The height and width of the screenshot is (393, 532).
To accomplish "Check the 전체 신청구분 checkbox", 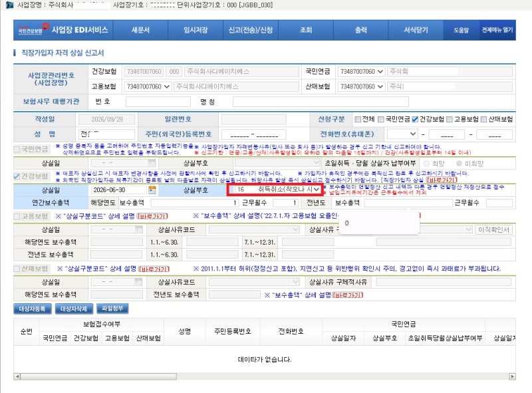I will [x=358, y=119].
